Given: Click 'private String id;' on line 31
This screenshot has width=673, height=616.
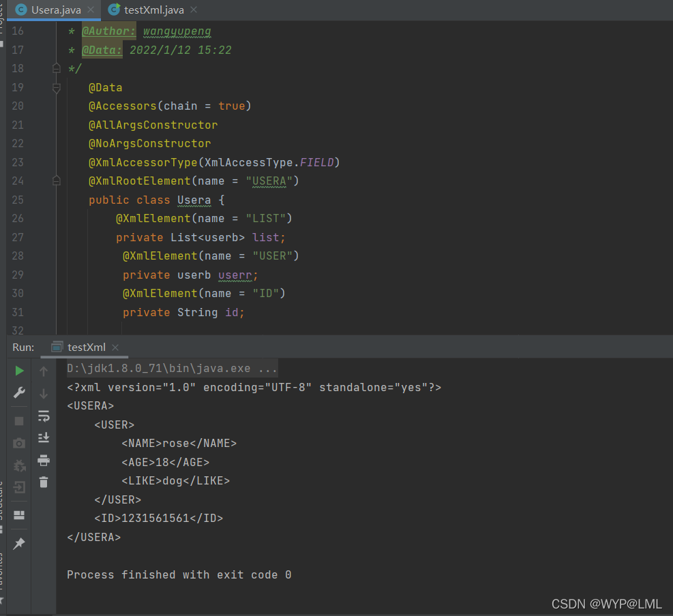Looking at the screenshot, I should pyautogui.click(x=183, y=312).
